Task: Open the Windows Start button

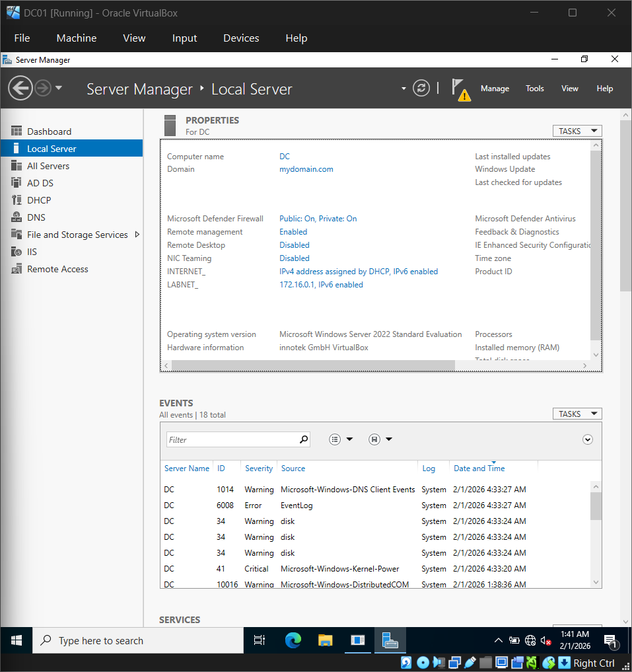Action: pos(17,640)
